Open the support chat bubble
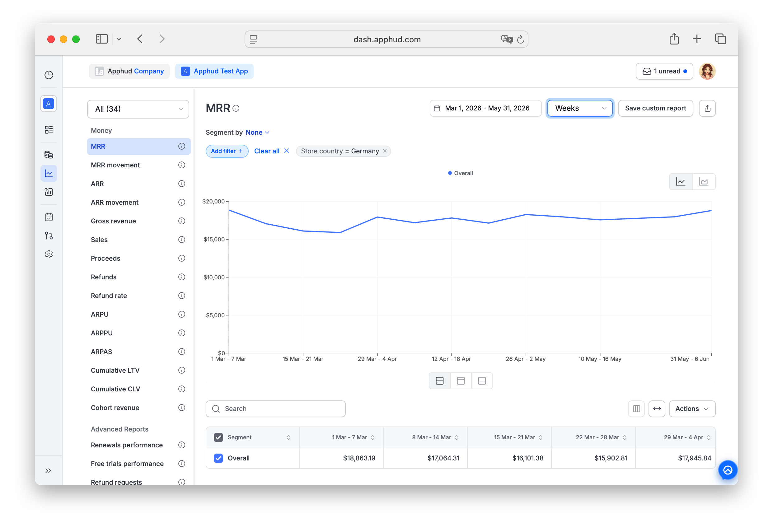This screenshot has width=773, height=532. pos(728,470)
